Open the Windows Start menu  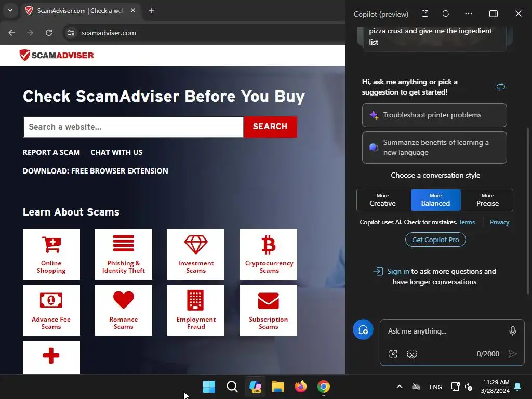pos(209,387)
